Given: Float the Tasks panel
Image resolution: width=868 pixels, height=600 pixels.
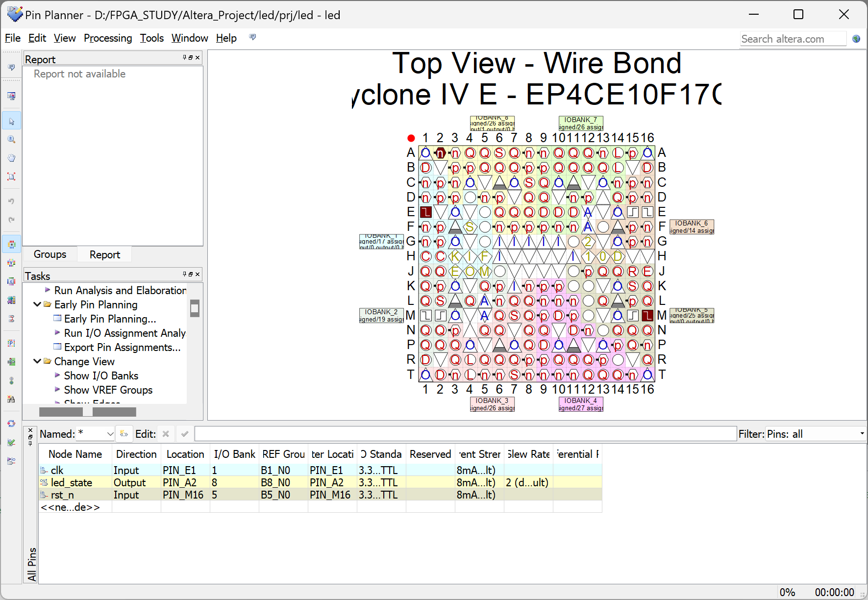Looking at the screenshot, I should 191,274.
